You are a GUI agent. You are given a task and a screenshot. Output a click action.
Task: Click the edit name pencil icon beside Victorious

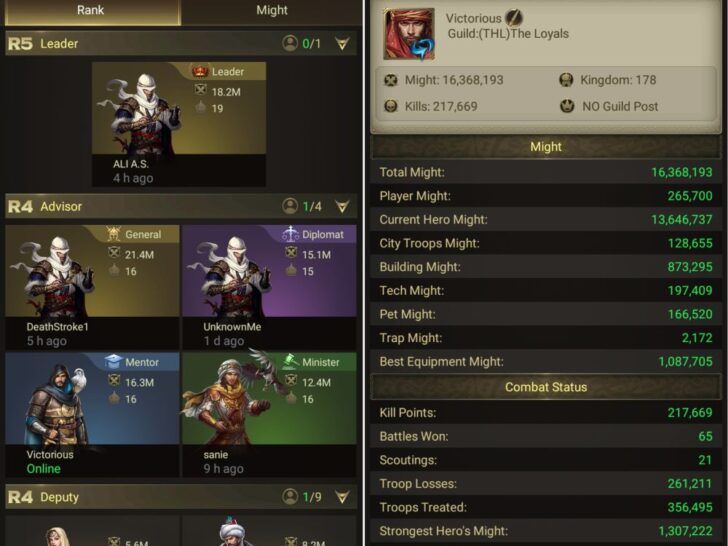[x=514, y=18]
